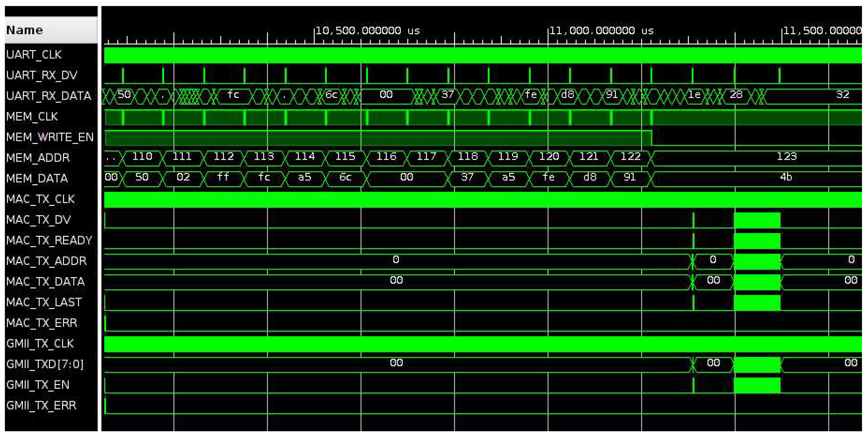
Task: Click the wide MAC_TX_DV high pulse
Action: click(757, 220)
